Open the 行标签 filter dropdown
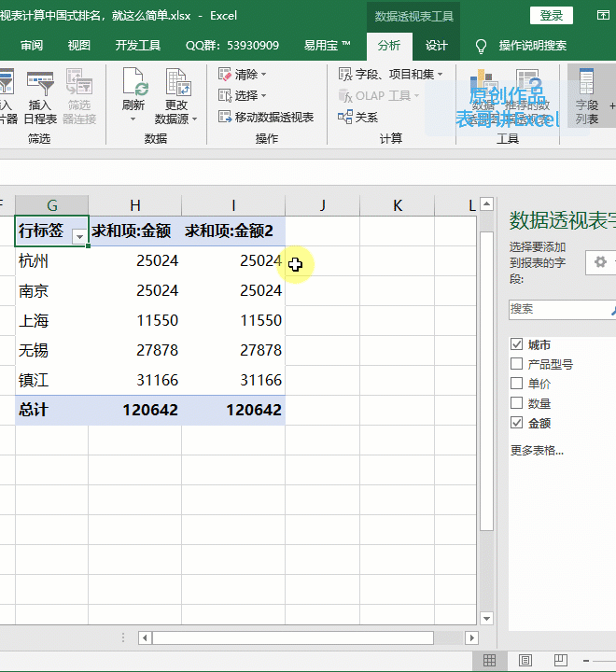This screenshot has width=616, height=672. click(79, 236)
